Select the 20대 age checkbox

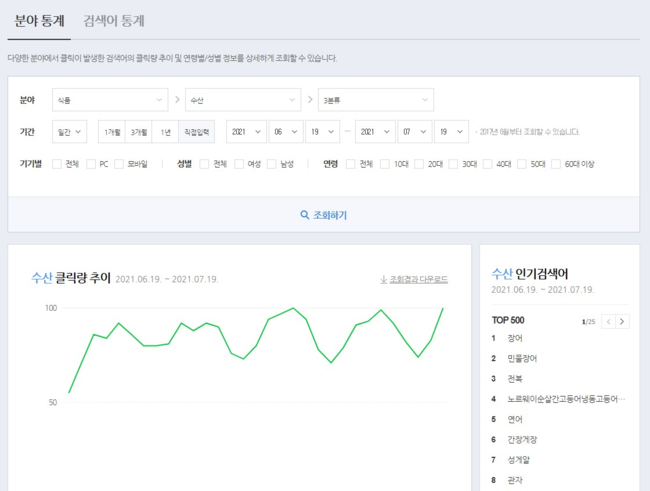tap(421, 163)
